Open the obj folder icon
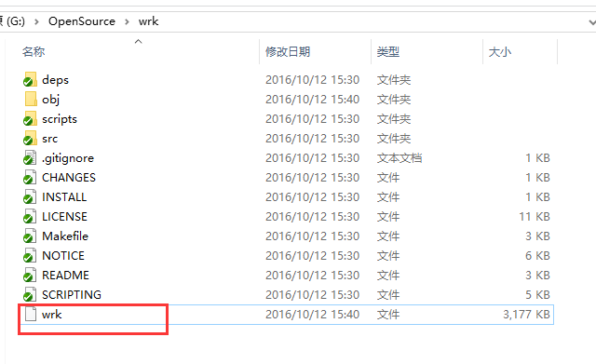The height and width of the screenshot is (364, 596). [31, 99]
